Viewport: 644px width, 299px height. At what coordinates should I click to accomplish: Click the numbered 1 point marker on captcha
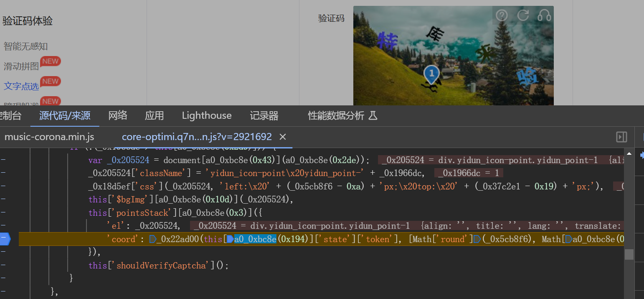(x=431, y=74)
